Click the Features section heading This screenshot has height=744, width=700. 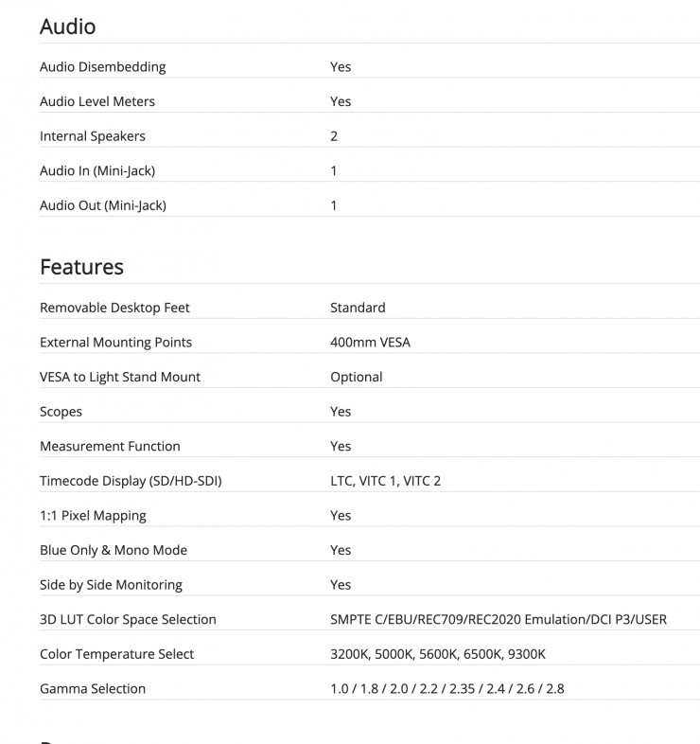(81, 267)
